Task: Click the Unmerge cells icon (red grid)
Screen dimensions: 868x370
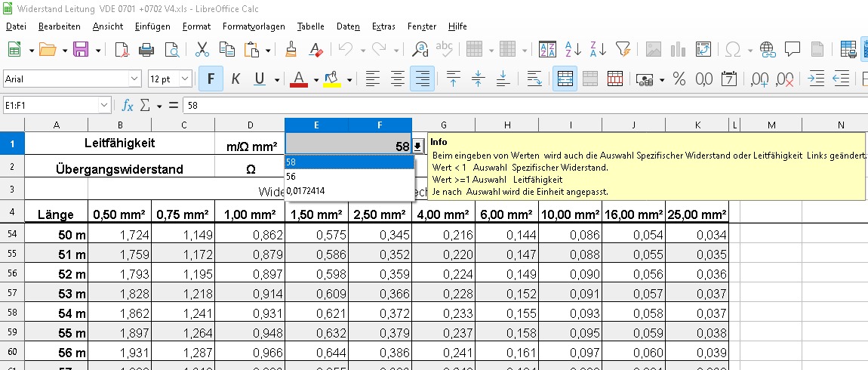Action: [615, 79]
